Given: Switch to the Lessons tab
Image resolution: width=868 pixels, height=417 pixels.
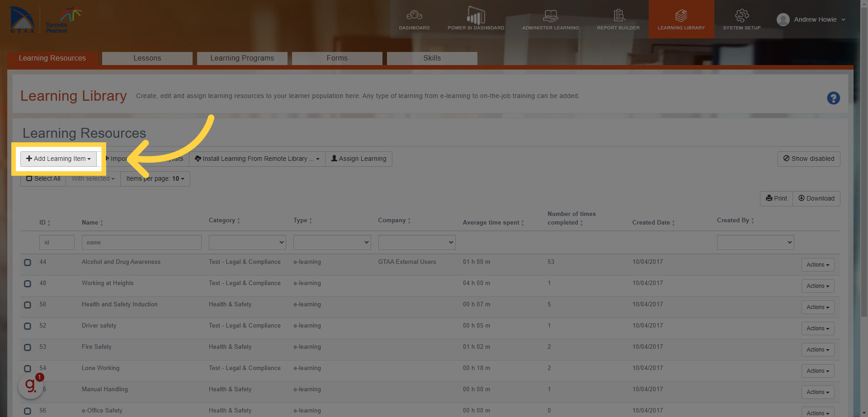Looking at the screenshot, I should point(147,58).
